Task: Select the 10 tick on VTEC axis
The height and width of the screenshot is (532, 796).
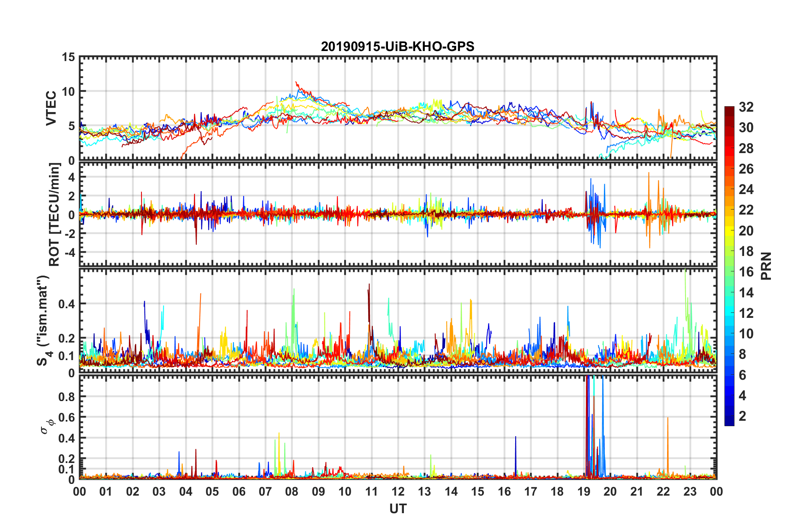Action: pyautogui.click(x=68, y=92)
